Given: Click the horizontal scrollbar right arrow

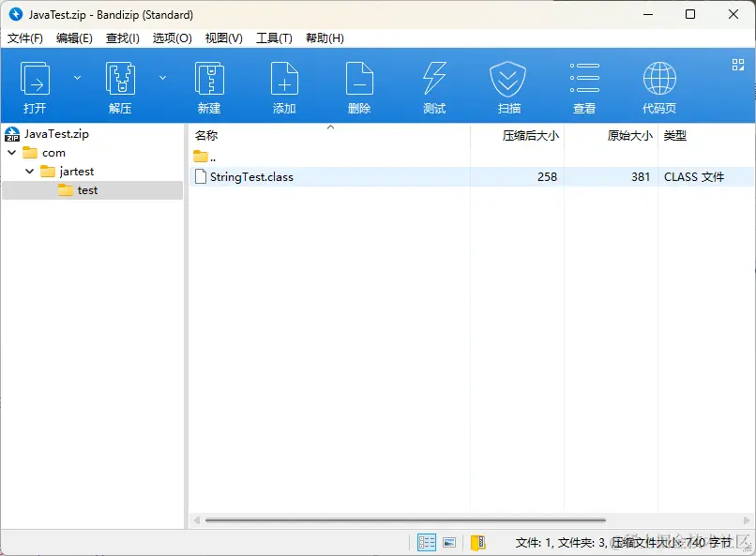Looking at the screenshot, I should [x=747, y=520].
